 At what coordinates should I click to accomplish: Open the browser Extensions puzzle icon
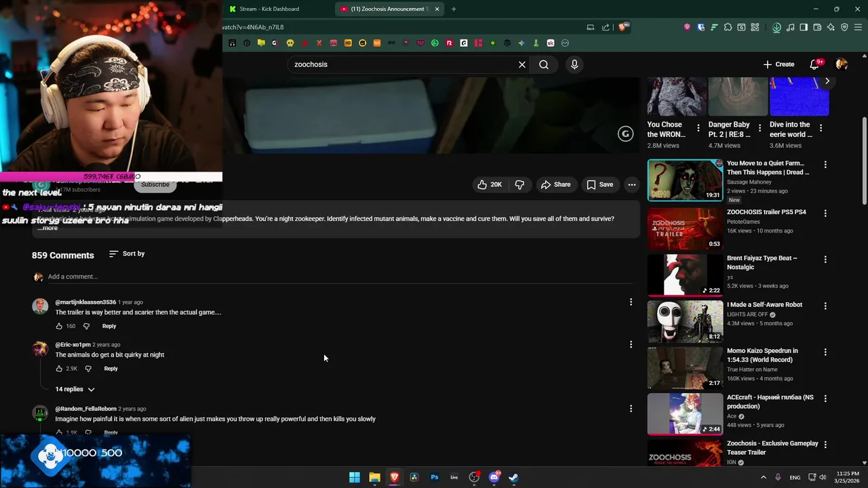coord(728,27)
